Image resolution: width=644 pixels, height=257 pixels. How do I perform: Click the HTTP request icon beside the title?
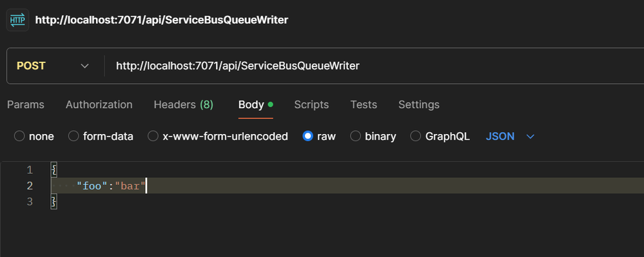pyautogui.click(x=17, y=20)
